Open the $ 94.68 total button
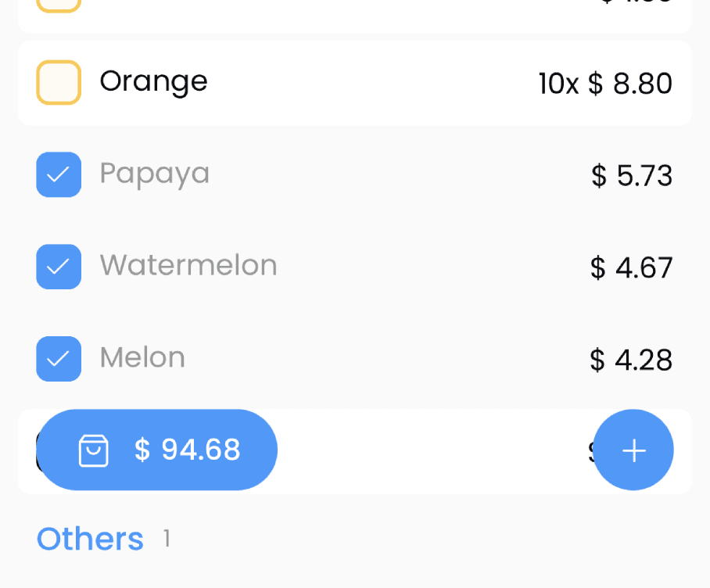The width and height of the screenshot is (710, 588). 156,450
